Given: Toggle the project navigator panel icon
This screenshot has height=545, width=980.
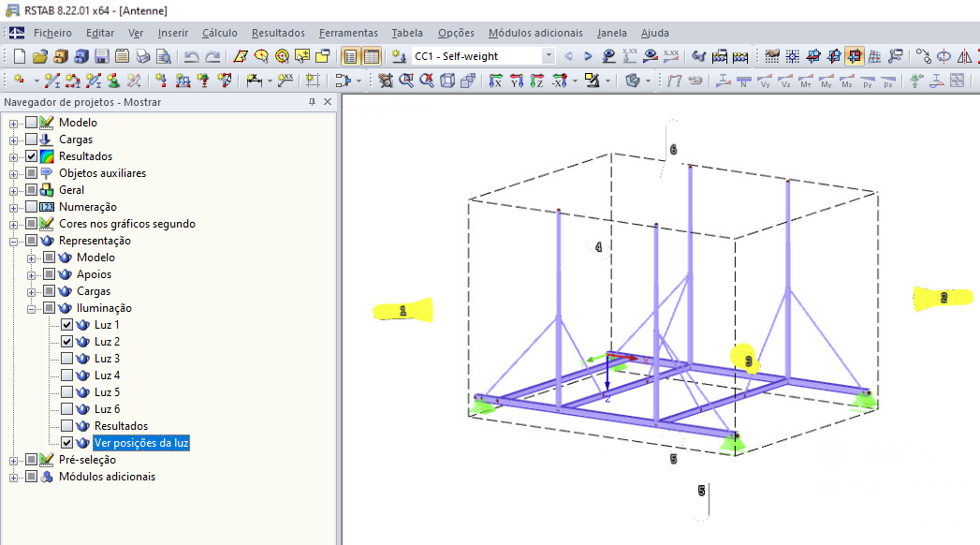Looking at the screenshot, I should point(351,56).
